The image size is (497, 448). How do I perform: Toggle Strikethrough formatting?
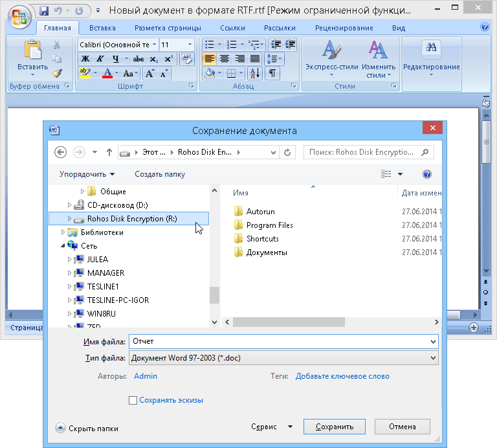(x=138, y=59)
